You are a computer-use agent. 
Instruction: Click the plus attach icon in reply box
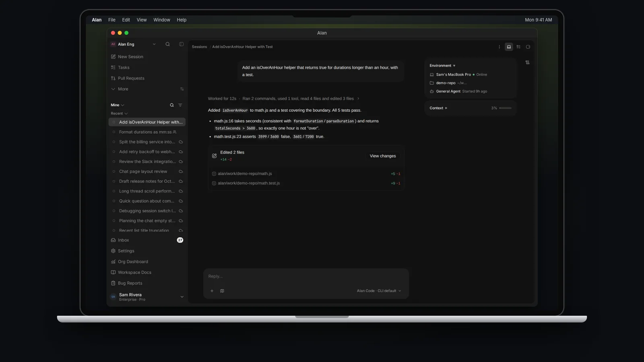click(x=212, y=291)
